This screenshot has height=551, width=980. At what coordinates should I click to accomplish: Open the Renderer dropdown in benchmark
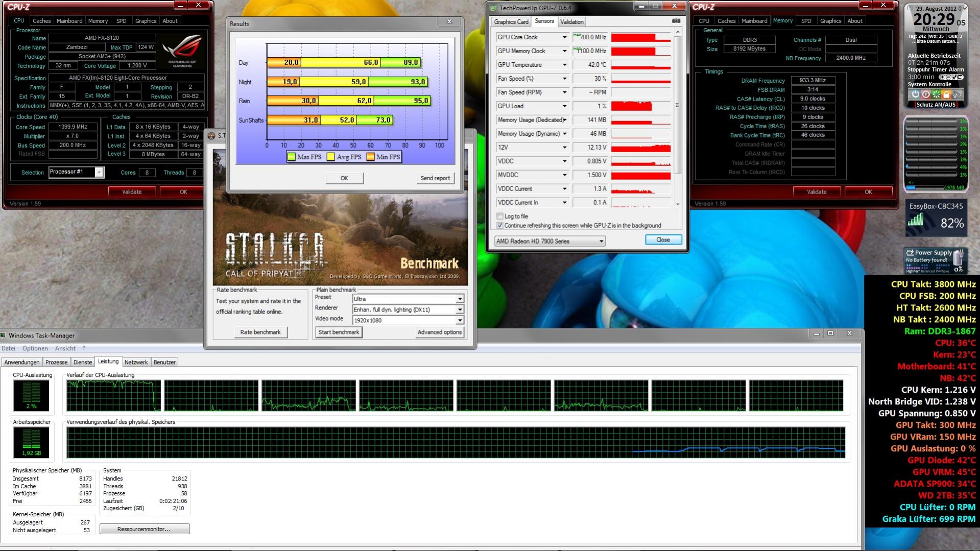pyautogui.click(x=460, y=309)
